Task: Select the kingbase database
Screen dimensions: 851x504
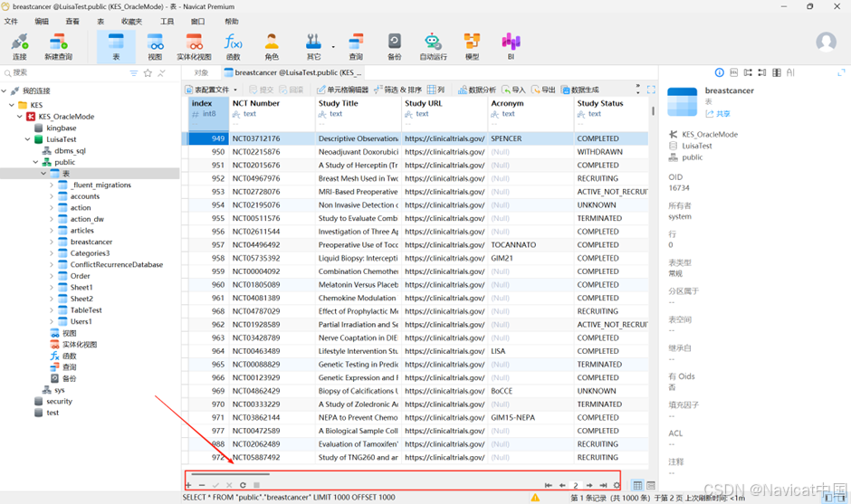Action: click(62, 128)
